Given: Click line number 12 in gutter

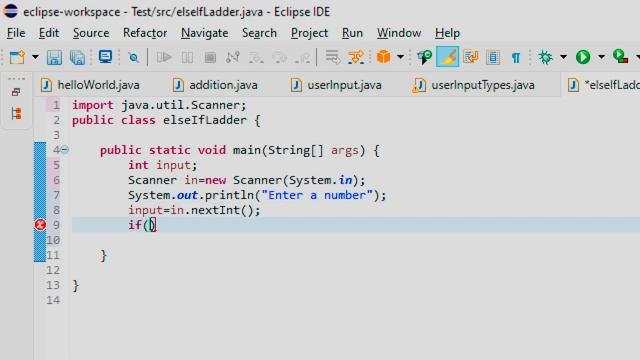Looking at the screenshot, I should click(53, 270).
